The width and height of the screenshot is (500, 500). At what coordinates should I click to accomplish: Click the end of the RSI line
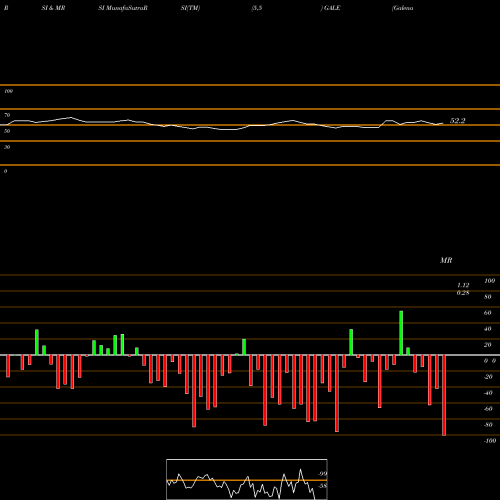pos(443,124)
